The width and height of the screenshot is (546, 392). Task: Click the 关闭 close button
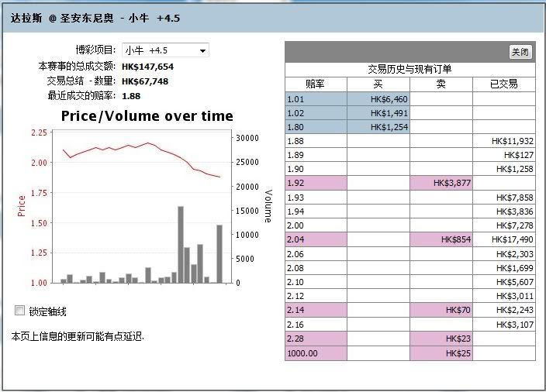click(x=520, y=52)
